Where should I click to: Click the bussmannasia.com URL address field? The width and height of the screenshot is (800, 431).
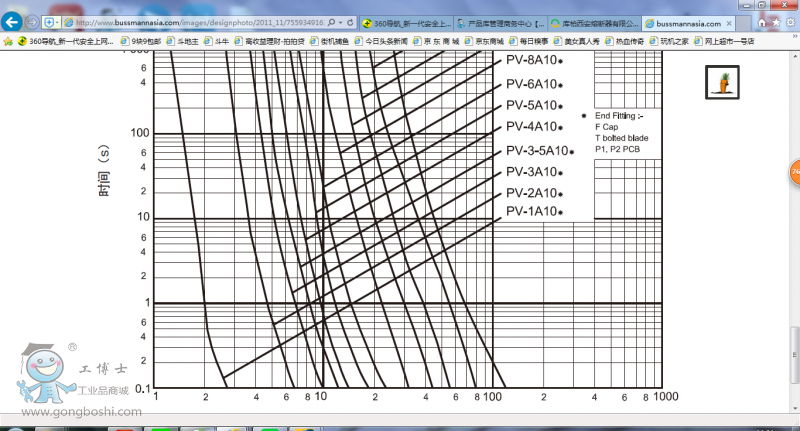click(x=200, y=22)
